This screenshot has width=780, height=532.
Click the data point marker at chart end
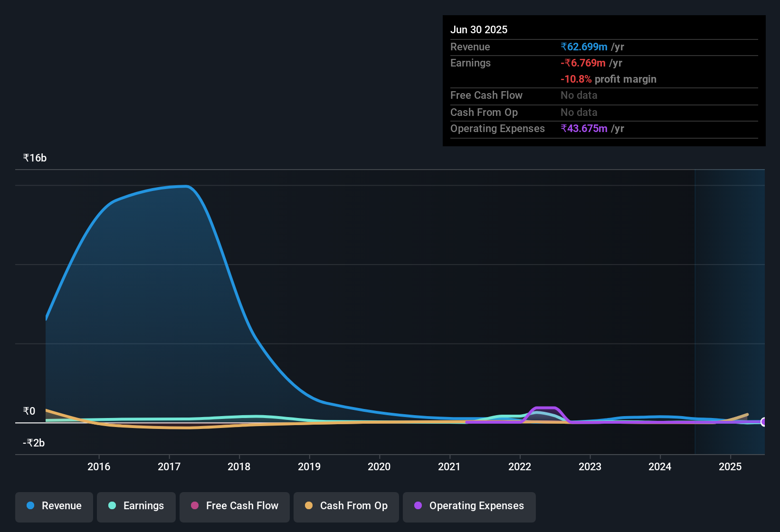click(764, 422)
